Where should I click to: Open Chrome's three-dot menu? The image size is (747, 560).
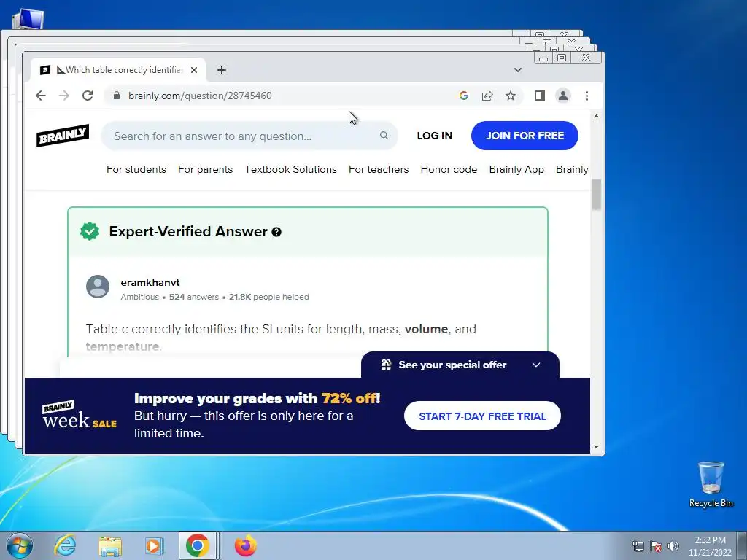tap(587, 96)
